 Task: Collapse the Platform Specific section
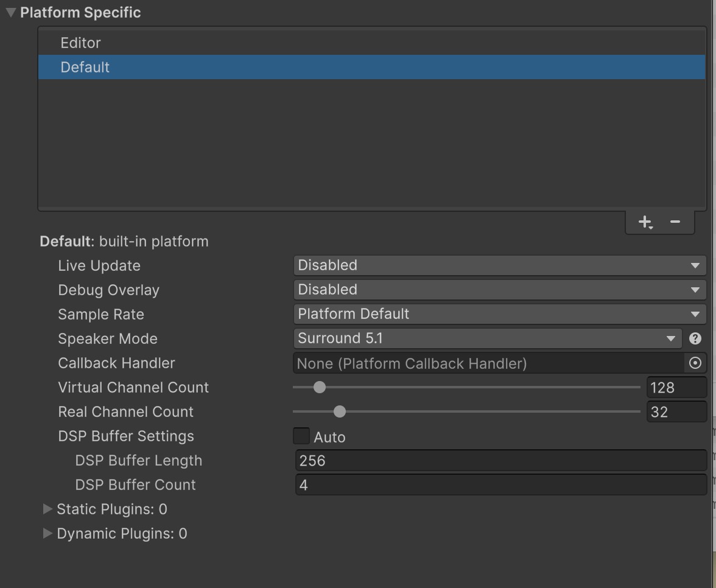[10, 13]
